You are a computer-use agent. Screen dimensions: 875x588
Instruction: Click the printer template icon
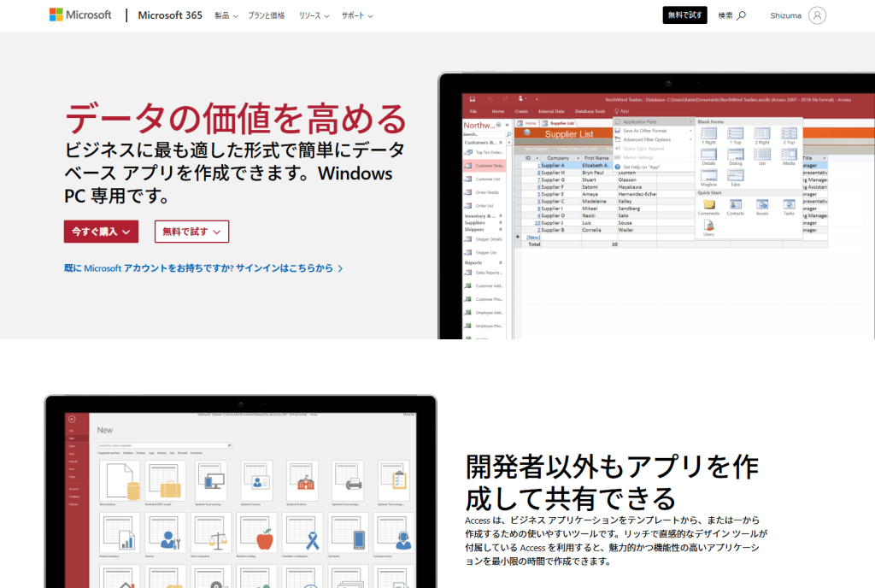(349, 481)
